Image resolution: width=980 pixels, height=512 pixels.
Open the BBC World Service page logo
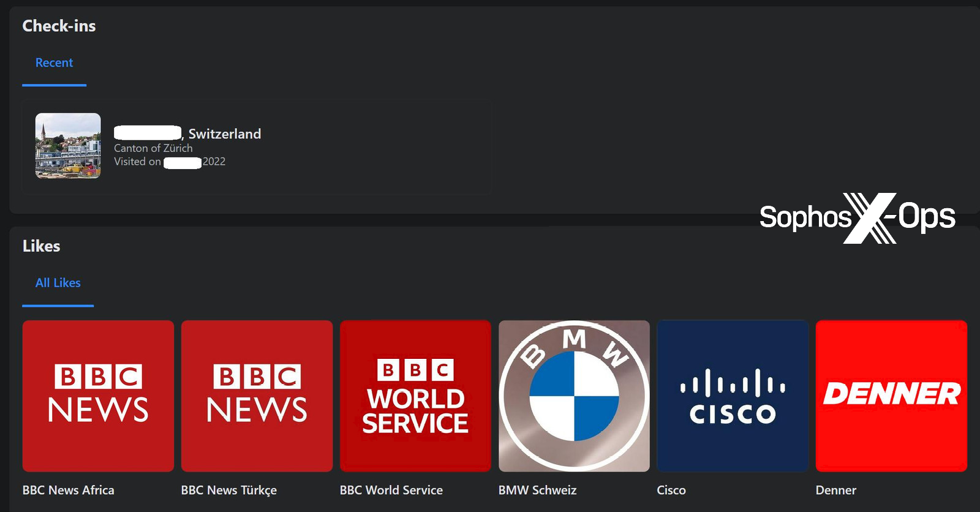415,396
